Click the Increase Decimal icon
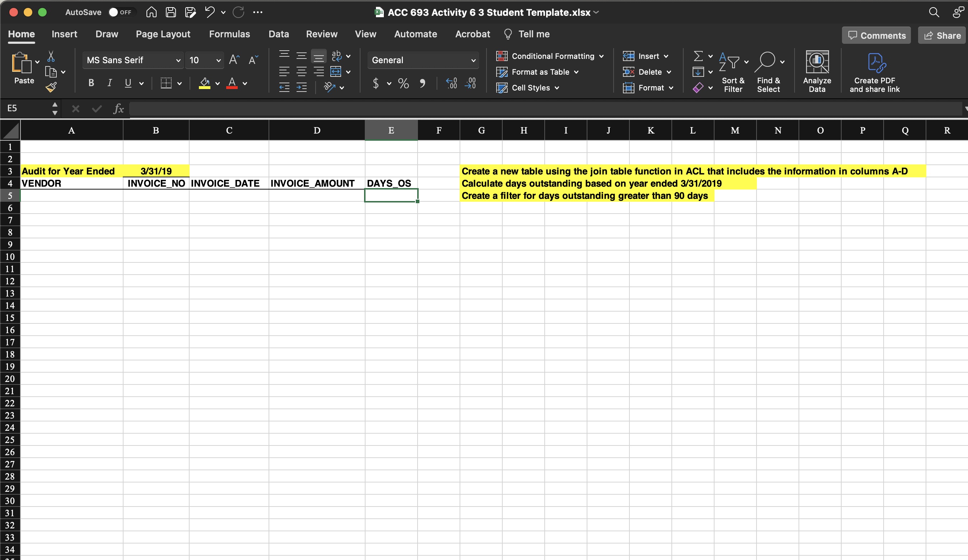Viewport: 968px width, 560px height. point(451,83)
